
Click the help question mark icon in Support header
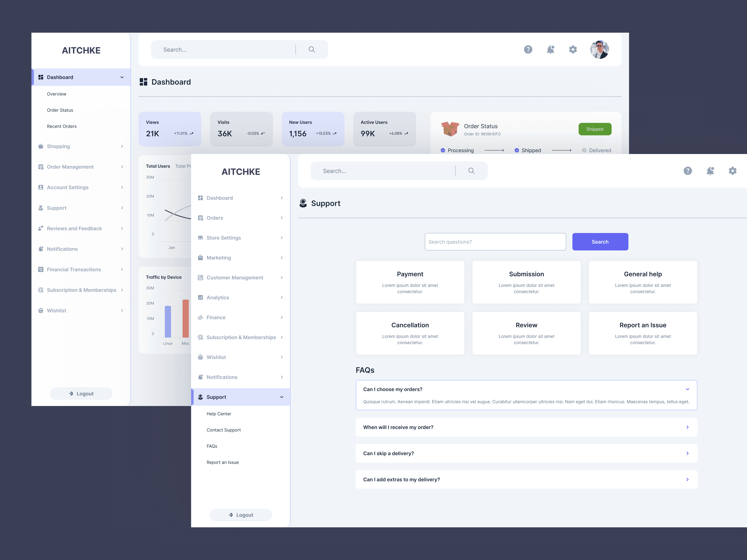pyautogui.click(x=688, y=171)
